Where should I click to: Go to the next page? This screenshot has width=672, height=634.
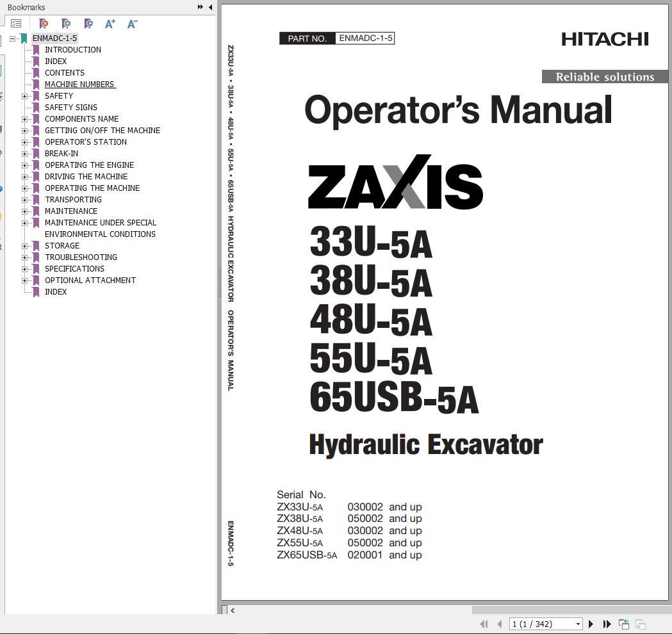pyautogui.click(x=591, y=624)
